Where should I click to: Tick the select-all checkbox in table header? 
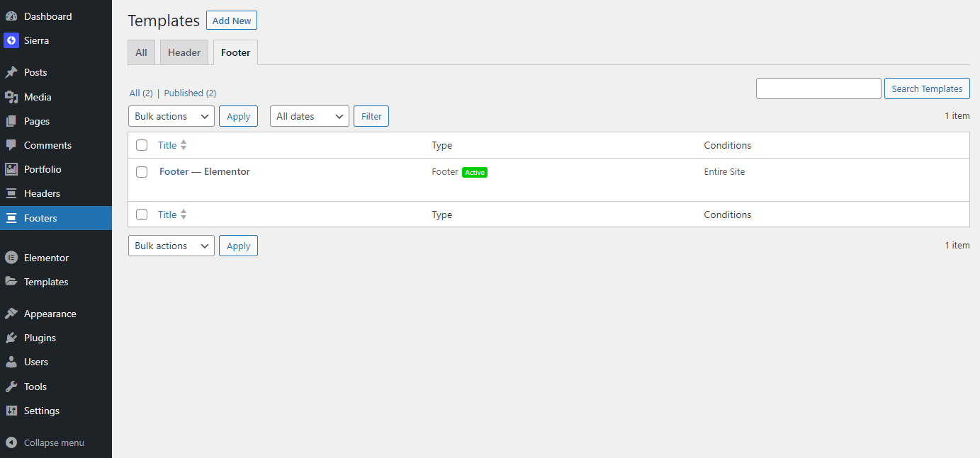pos(142,145)
